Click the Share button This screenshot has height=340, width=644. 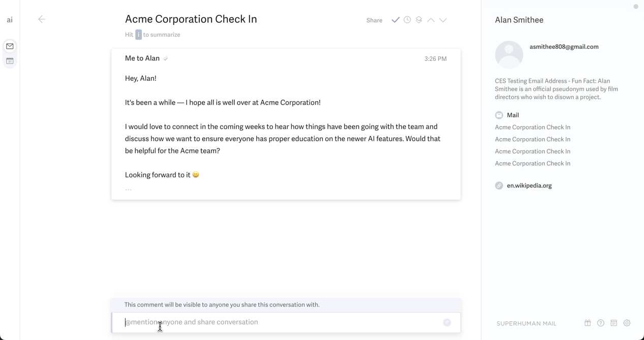tap(374, 20)
